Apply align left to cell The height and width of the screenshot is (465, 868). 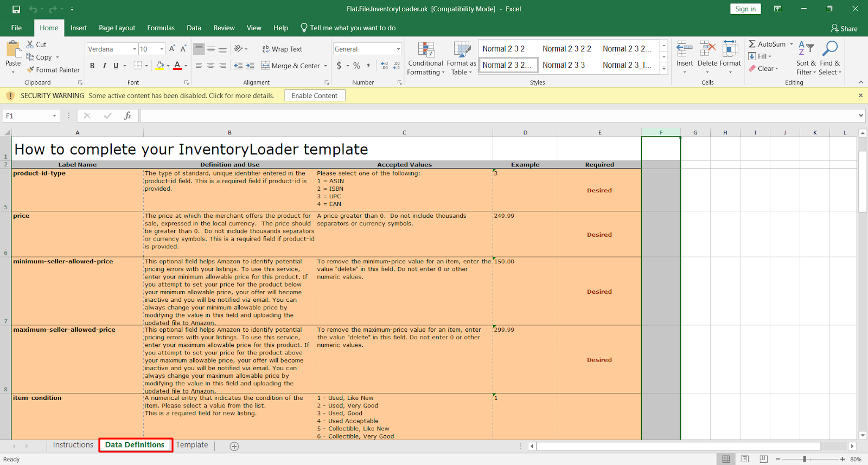tap(199, 66)
